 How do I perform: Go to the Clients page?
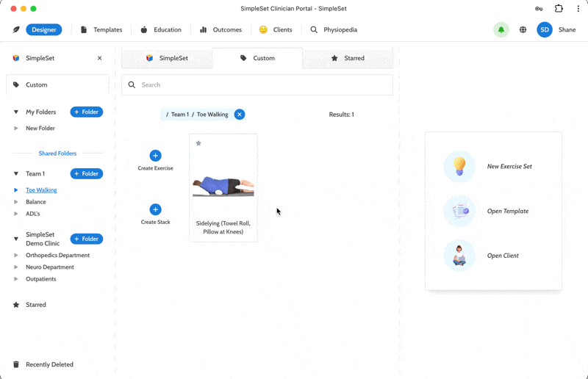[x=276, y=29]
